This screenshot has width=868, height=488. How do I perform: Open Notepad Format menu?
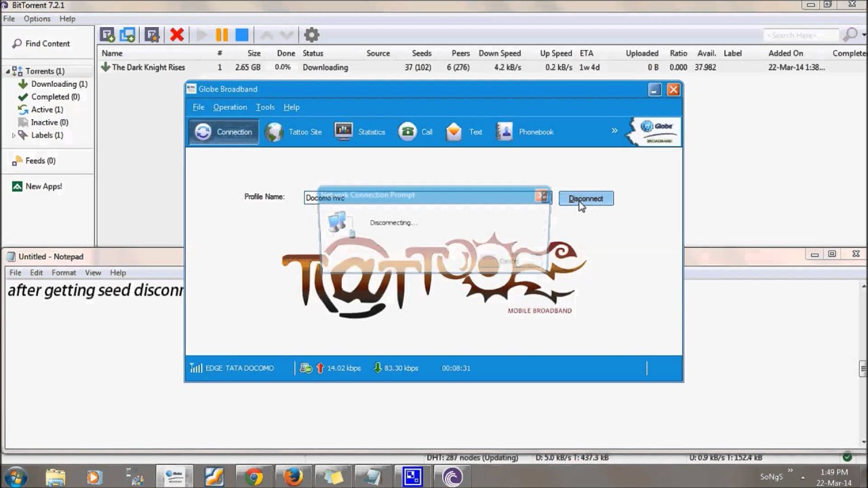(x=64, y=272)
